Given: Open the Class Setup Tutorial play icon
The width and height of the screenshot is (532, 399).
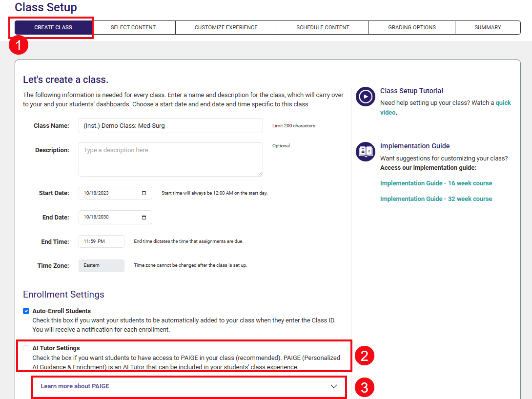Looking at the screenshot, I should 366,97.
